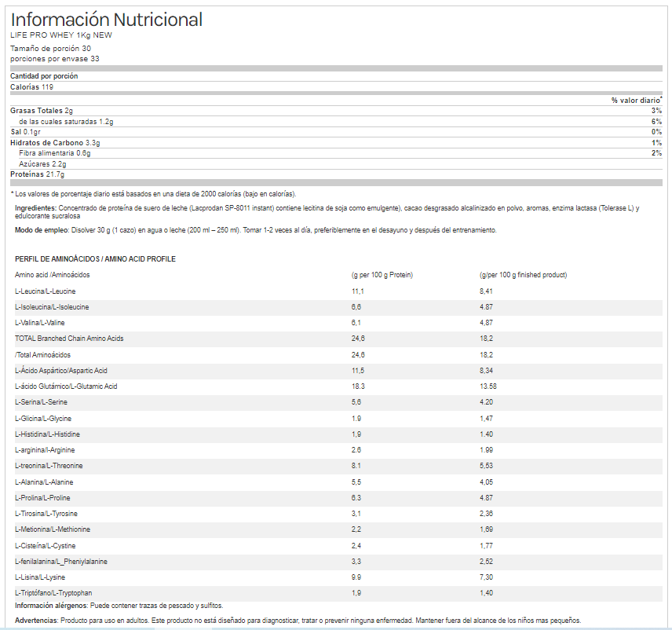Click the 'Ingredientes:' label

pyautogui.click(x=35, y=208)
